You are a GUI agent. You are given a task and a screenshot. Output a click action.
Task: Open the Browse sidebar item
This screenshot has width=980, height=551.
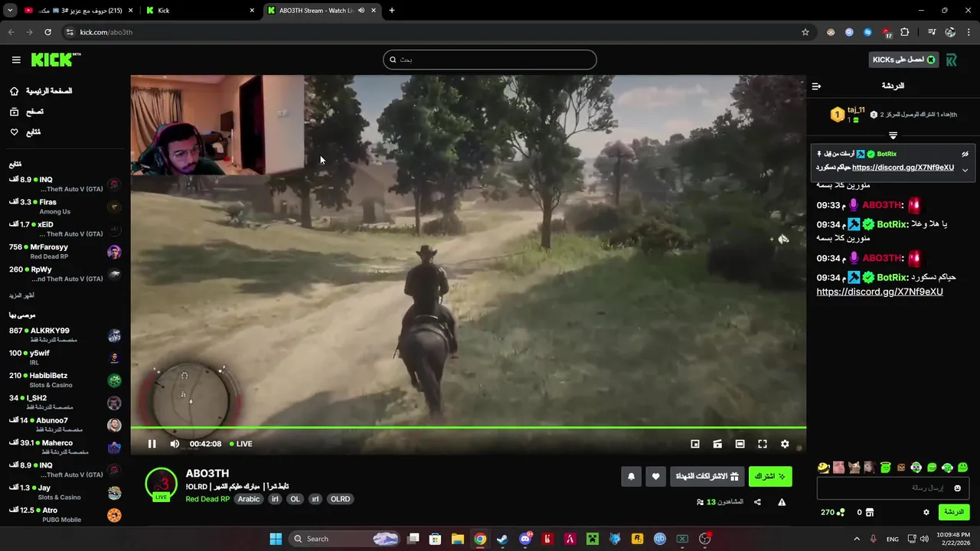pos(27,112)
